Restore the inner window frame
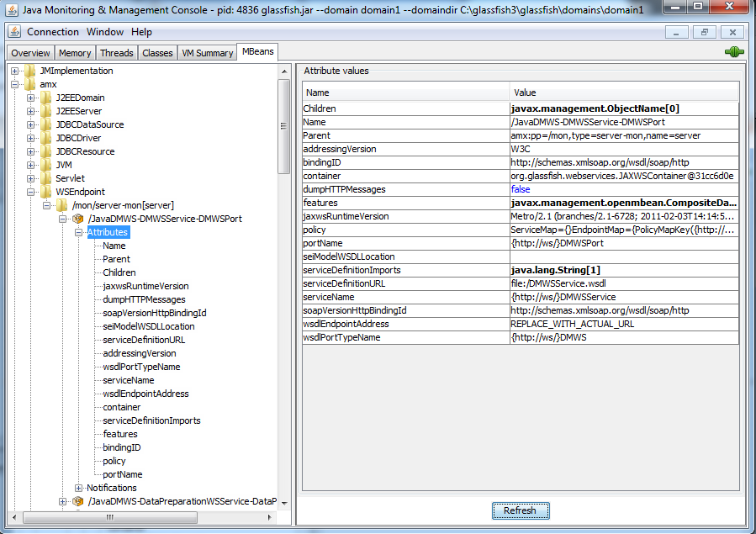Viewport: 756px width, 534px height. pyautogui.click(x=704, y=32)
